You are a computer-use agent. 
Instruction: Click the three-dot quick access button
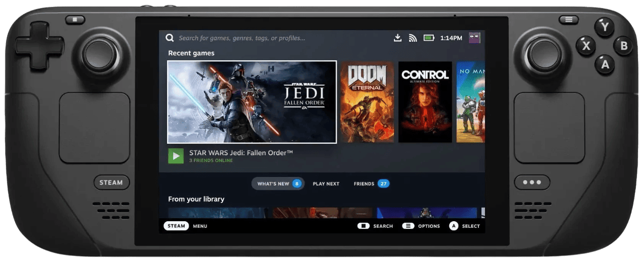tap(532, 182)
